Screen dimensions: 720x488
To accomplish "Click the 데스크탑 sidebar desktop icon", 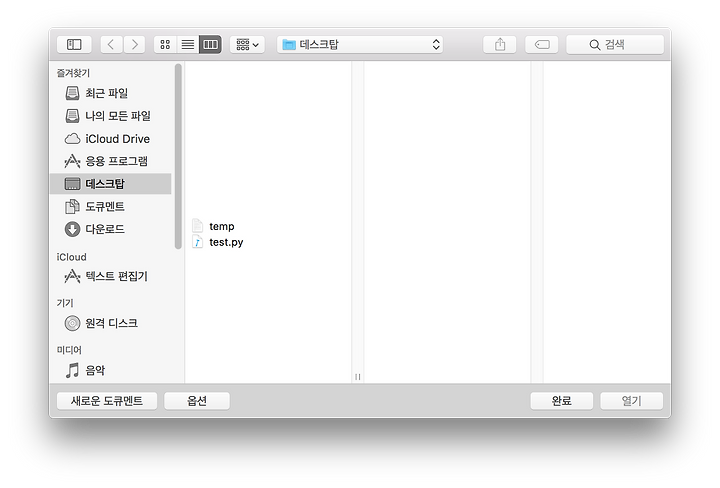I will (72, 184).
